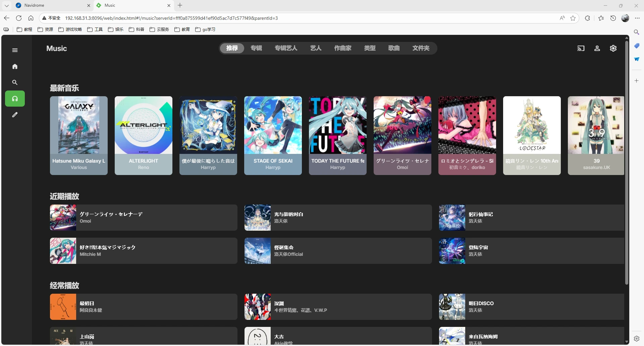The image size is (644, 346).
Task: Open settings via the gear icon
Action: pos(613,48)
